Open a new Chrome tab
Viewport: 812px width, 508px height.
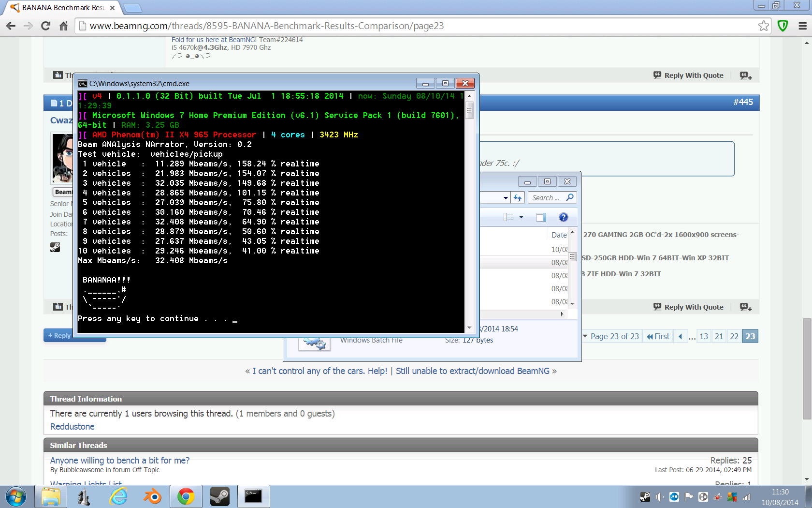click(132, 8)
